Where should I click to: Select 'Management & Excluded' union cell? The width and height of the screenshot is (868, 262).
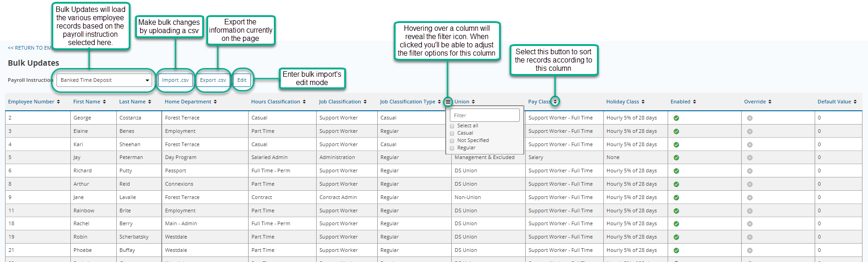click(488, 158)
